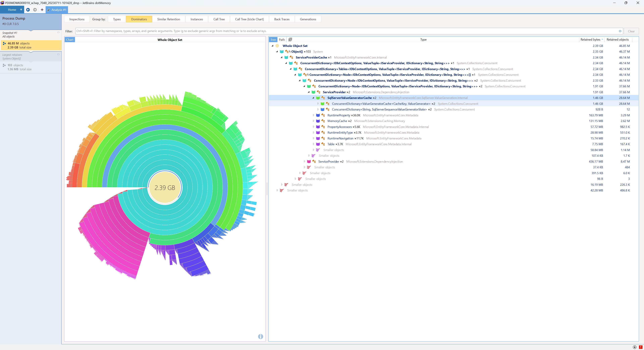This screenshot has height=350, width=644.
Task: Sort by the Retained bytes column header
Action: (591, 39)
